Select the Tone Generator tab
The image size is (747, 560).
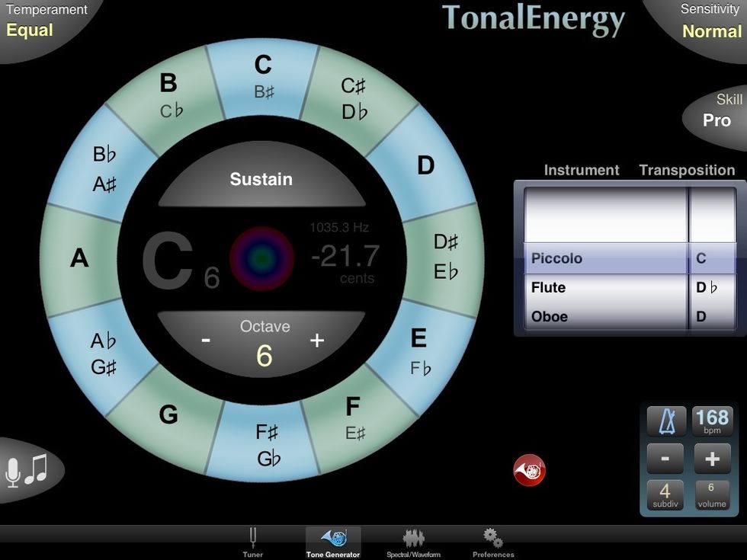[x=333, y=542]
